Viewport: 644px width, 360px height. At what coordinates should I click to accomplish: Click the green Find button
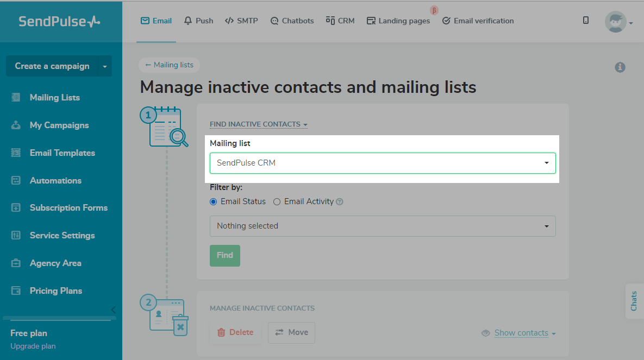click(225, 255)
